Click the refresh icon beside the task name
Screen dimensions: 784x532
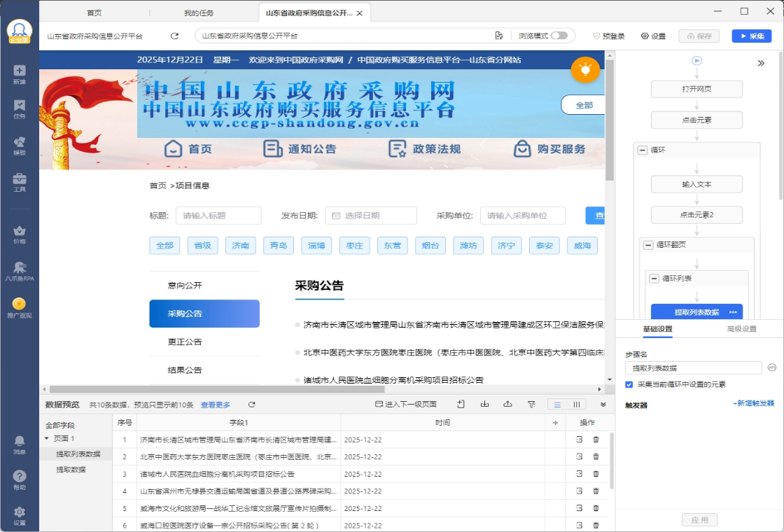175,36
